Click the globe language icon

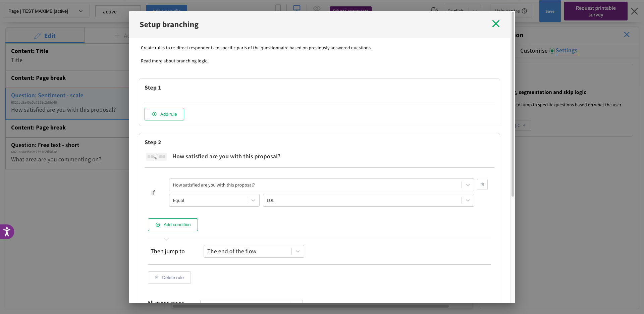tap(435, 9)
